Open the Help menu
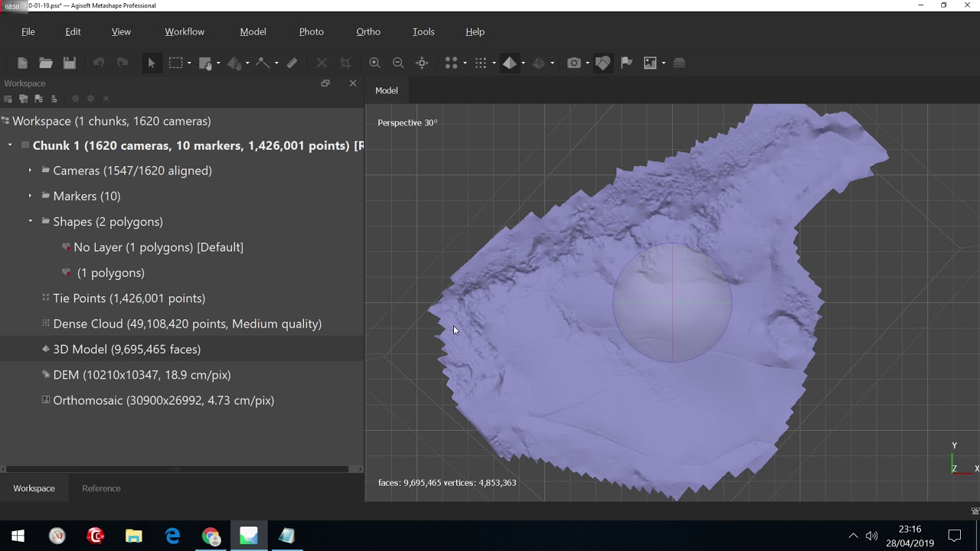Screen dimensions: 980x551 [x=475, y=31]
